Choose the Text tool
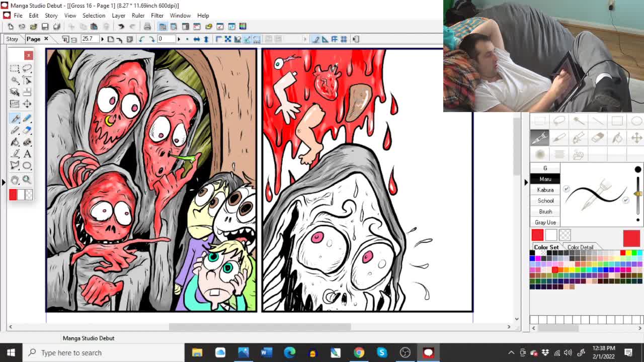Viewport: 644px width, 362px height. pyautogui.click(x=27, y=154)
